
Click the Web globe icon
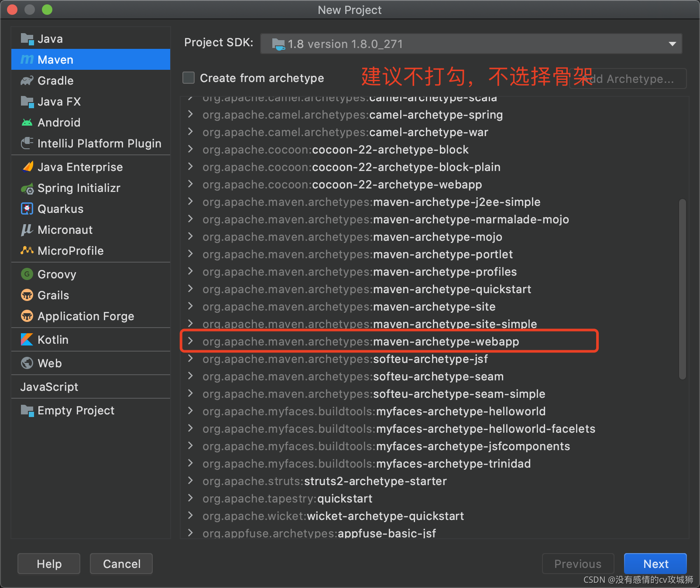pos(27,363)
